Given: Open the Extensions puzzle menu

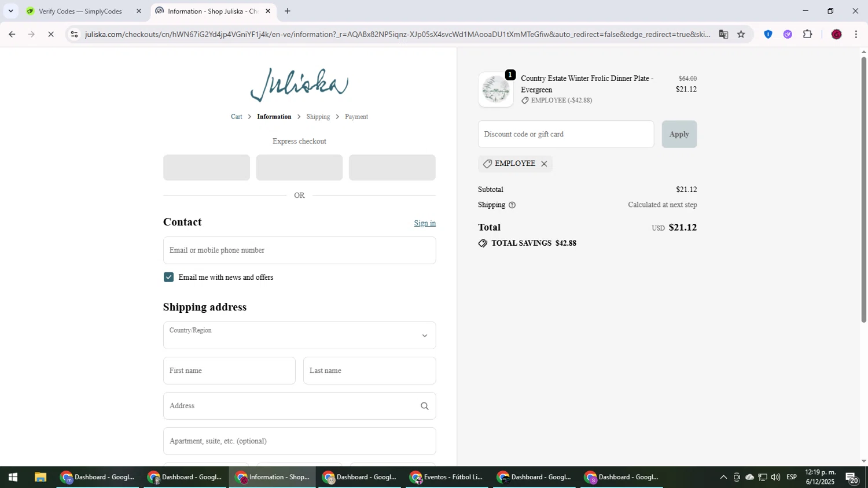Looking at the screenshot, I should click(808, 34).
